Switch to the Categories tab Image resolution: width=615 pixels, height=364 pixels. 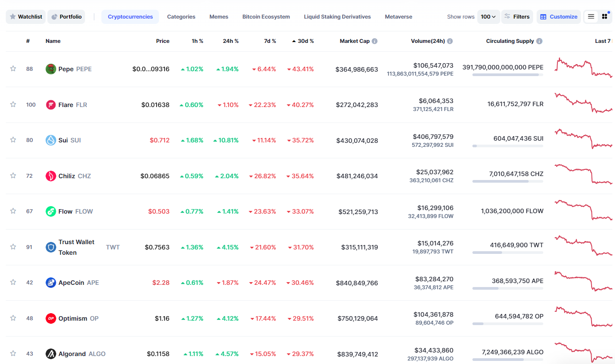[181, 17]
